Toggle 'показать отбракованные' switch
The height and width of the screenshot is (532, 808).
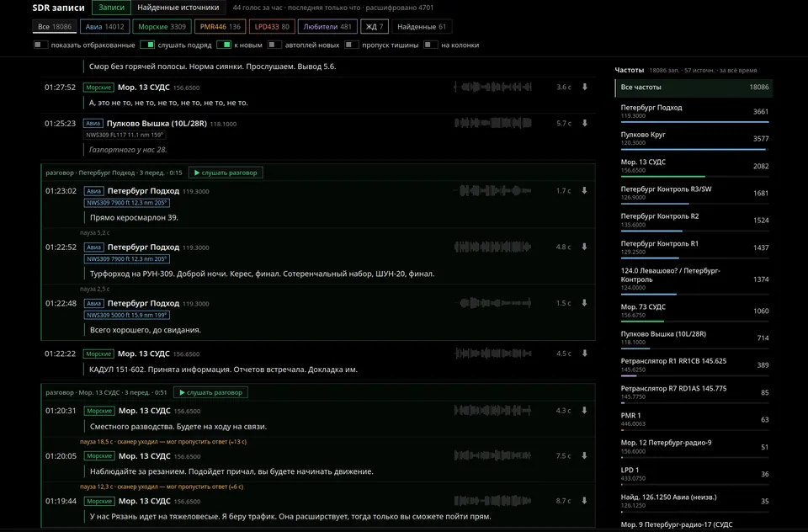pyautogui.click(x=40, y=45)
